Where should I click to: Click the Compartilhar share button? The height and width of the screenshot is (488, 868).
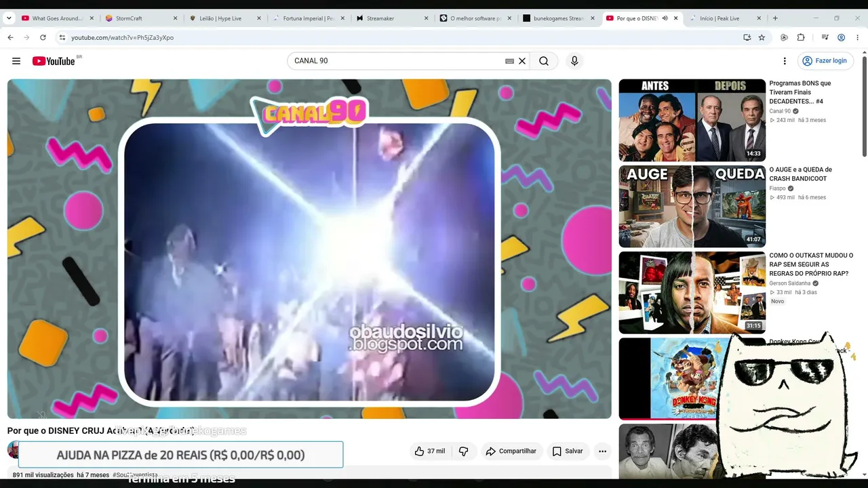tap(511, 451)
